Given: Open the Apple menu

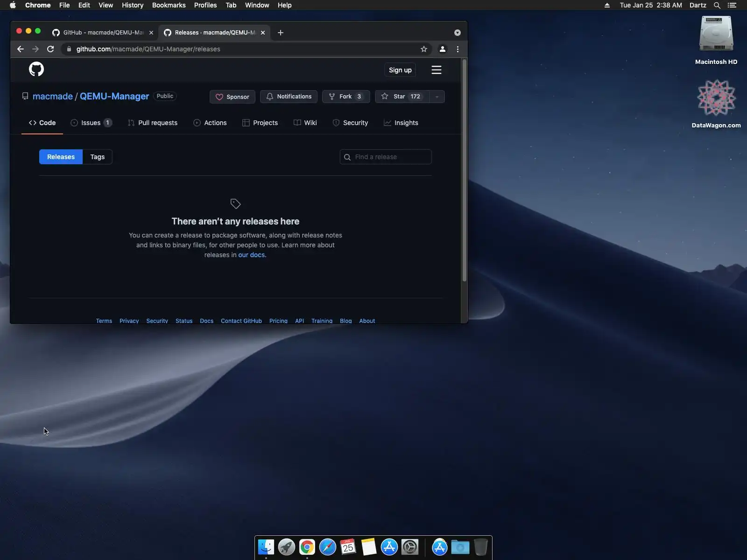Looking at the screenshot, I should coord(13,5).
